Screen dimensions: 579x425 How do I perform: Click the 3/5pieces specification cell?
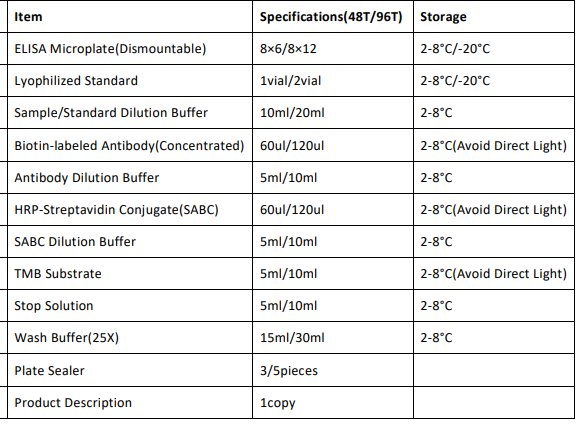(333, 370)
